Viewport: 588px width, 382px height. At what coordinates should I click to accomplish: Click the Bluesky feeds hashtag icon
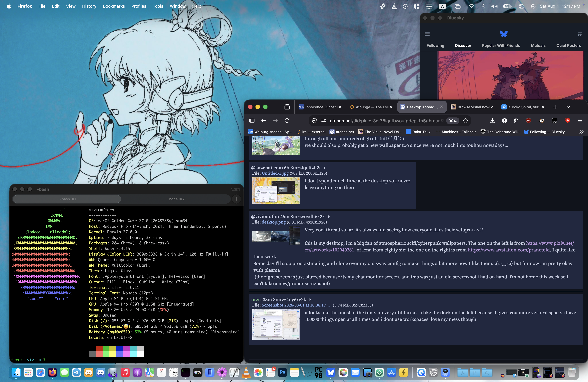[580, 34]
